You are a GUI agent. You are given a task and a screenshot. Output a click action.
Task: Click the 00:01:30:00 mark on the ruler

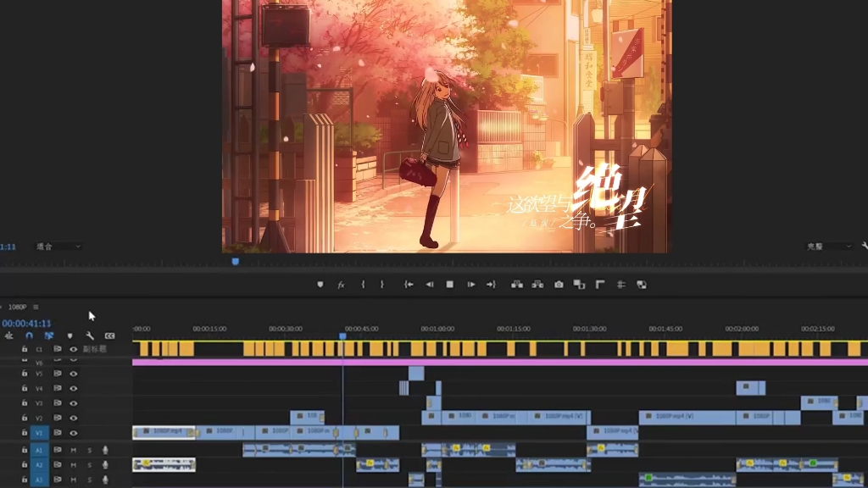590,329
